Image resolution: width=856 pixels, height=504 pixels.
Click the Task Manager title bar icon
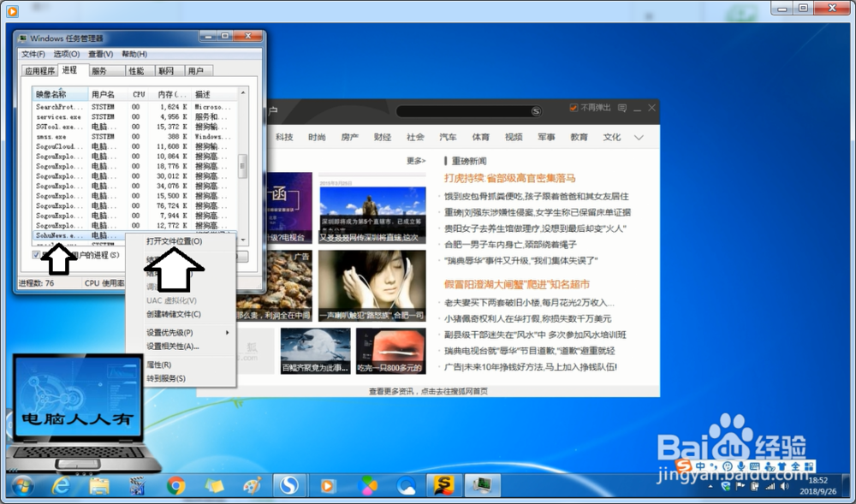(23, 39)
